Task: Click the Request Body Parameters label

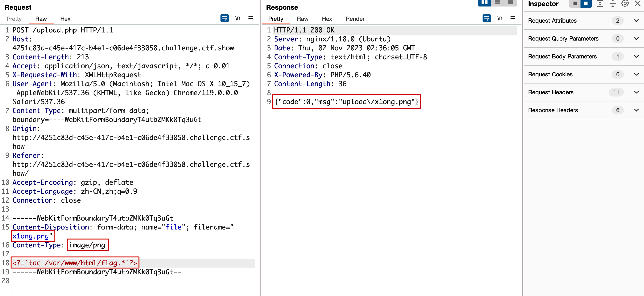Action: (562, 56)
